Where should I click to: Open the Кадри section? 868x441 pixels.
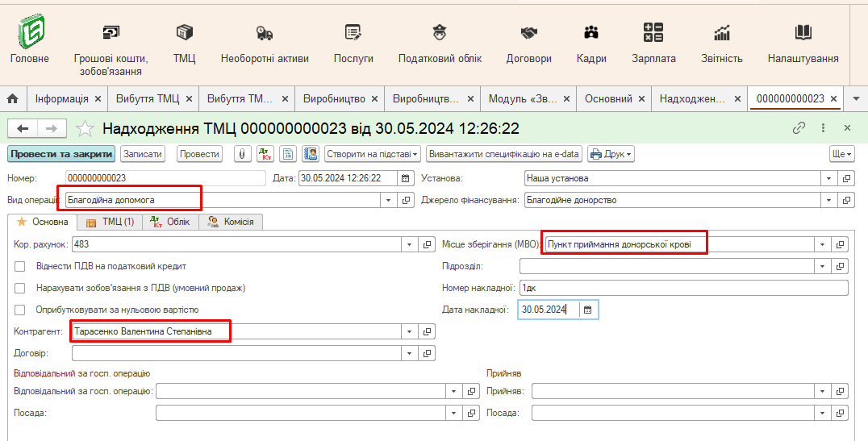591,40
